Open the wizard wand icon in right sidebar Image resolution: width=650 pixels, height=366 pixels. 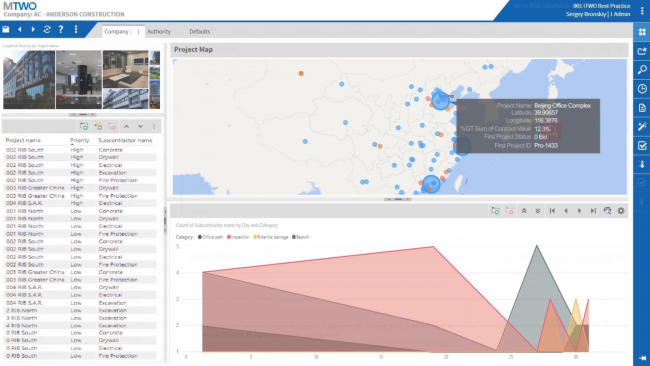pyautogui.click(x=642, y=126)
